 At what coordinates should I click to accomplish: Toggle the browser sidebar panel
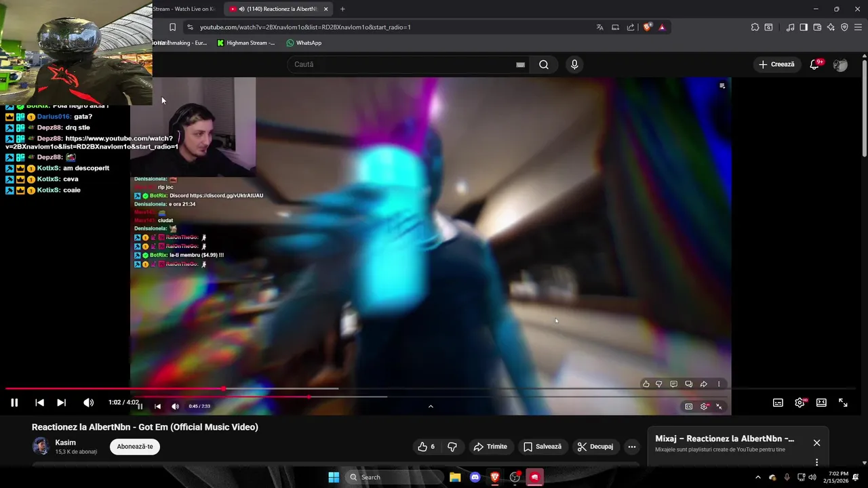point(804,27)
